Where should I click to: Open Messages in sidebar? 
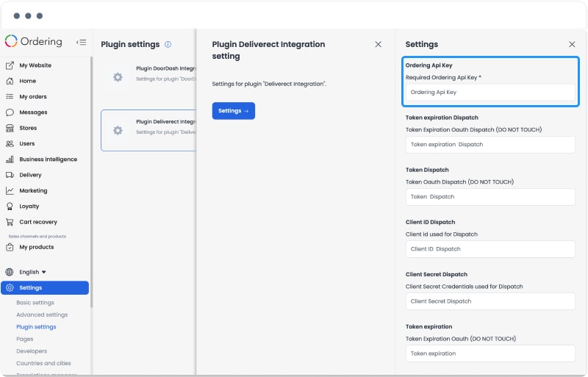pos(33,112)
